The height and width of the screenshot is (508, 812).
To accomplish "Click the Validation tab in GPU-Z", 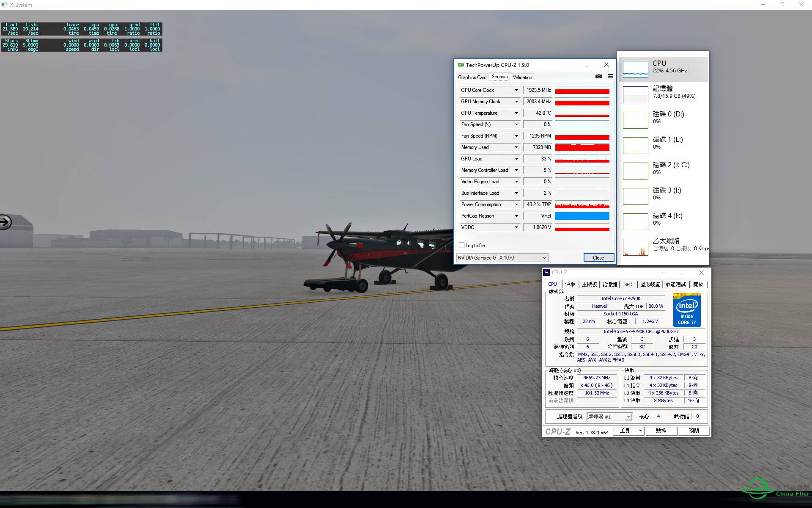I will click(x=522, y=77).
